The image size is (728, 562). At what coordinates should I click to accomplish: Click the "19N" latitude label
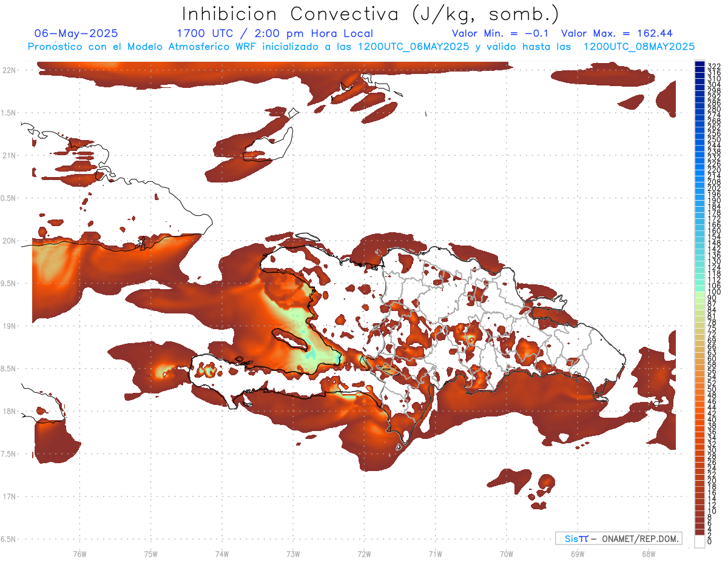coord(9,326)
